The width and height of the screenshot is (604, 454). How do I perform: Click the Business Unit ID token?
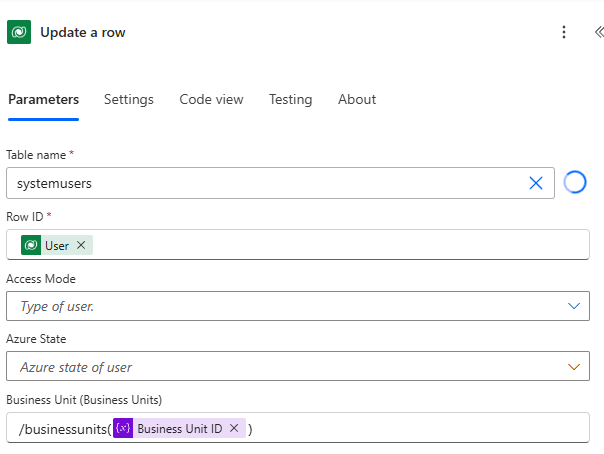[179, 428]
